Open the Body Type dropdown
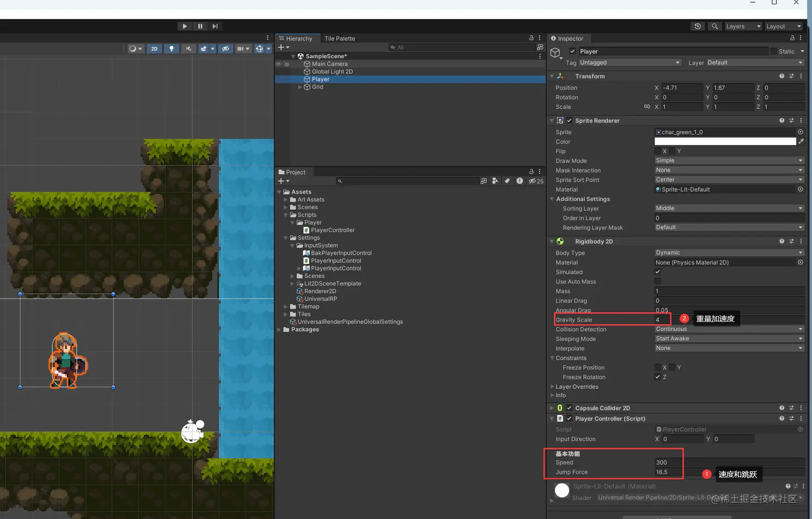The height and width of the screenshot is (519, 812). point(729,253)
